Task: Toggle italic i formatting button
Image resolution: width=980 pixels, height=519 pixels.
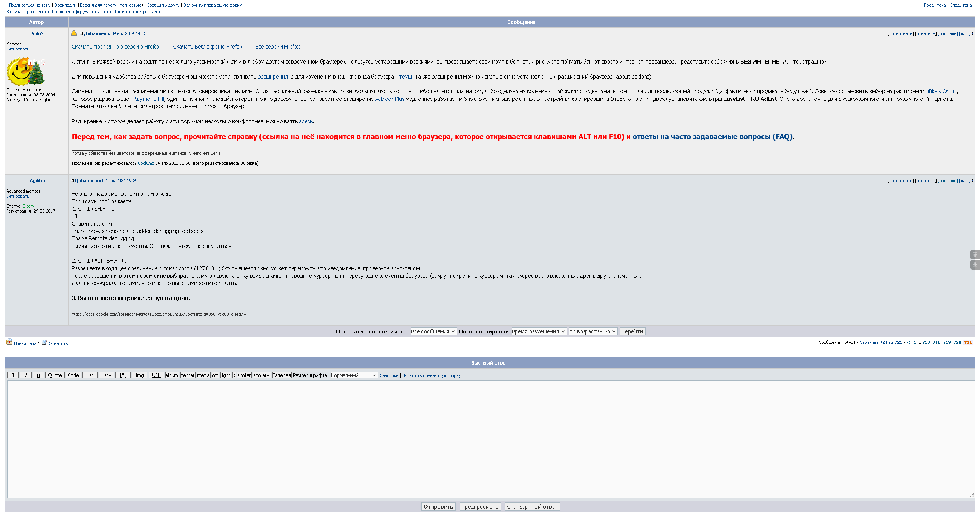Action: (25, 375)
